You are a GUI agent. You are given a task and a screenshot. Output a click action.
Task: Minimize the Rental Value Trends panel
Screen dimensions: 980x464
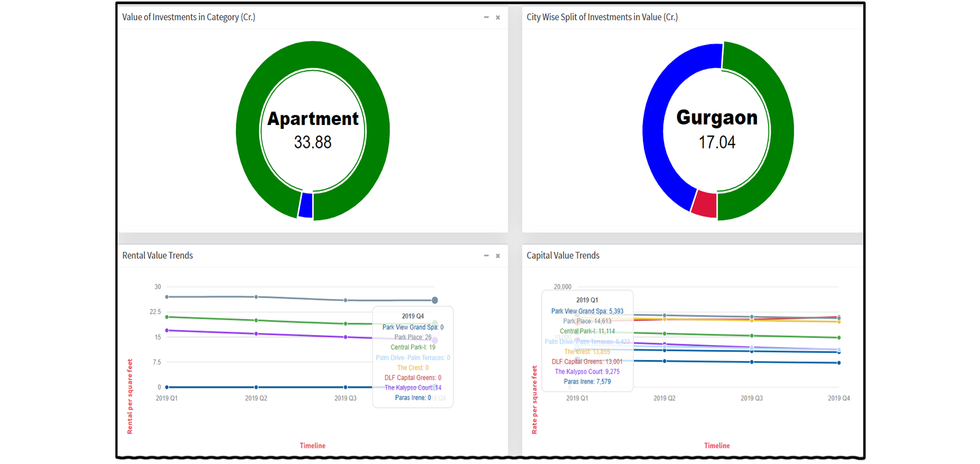[486, 256]
